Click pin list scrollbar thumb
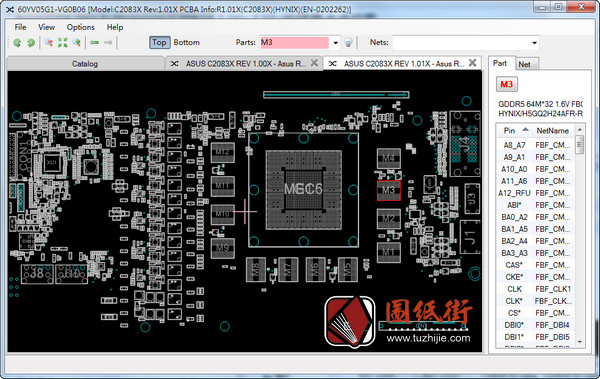 click(579, 144)
